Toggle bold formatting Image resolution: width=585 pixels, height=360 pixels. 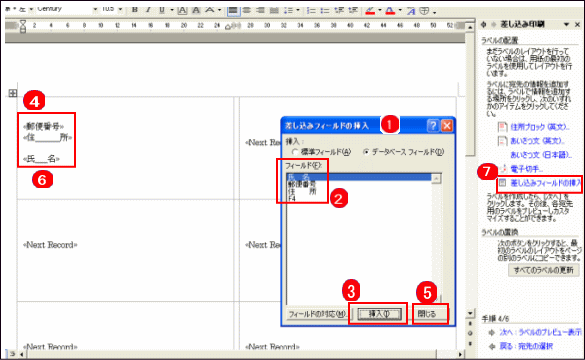tap(135, 10)
